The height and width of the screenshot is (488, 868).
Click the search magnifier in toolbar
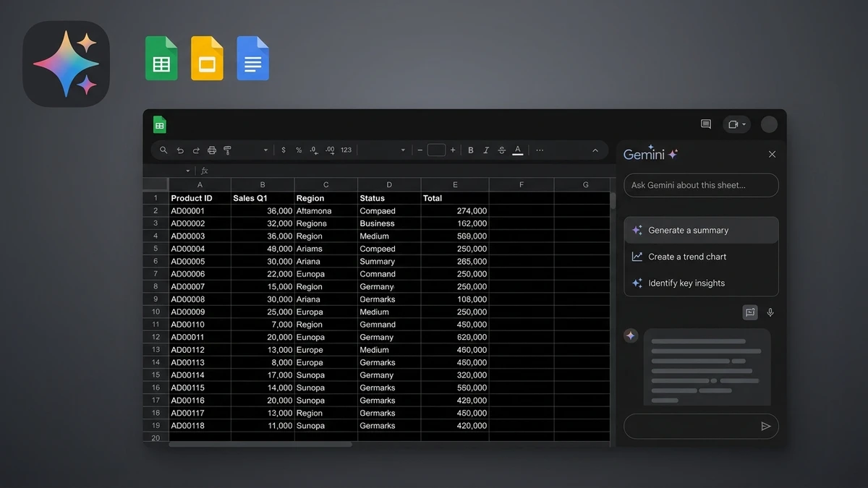pos(163,150)
